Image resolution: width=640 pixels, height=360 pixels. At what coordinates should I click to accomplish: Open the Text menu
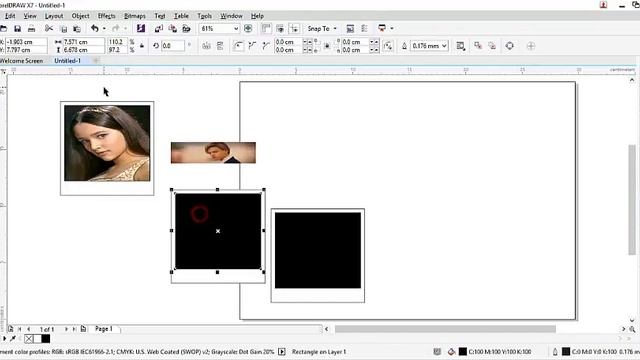(x=160, y=16)
